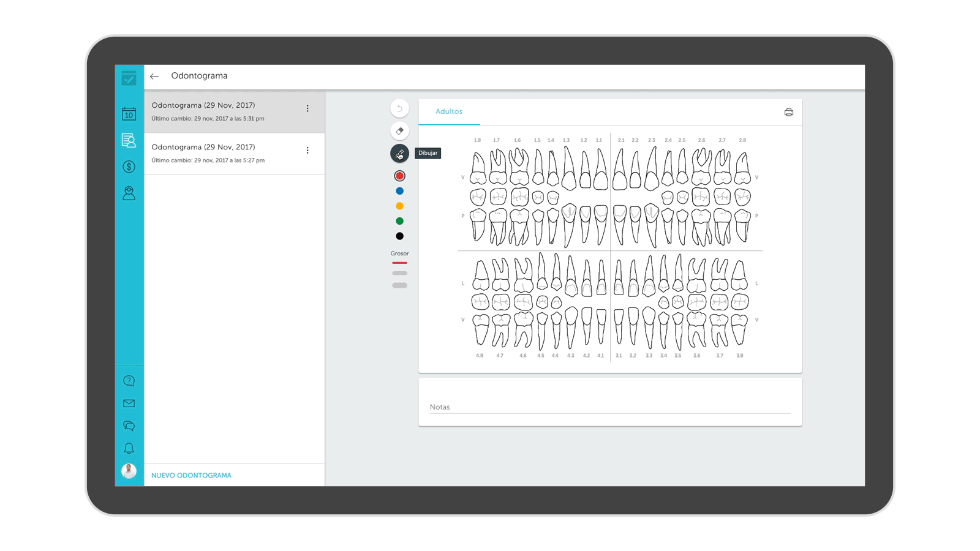Screen dimensions: 980x551
Task: Click the undo tool button
Action: (x=399, y=108)
